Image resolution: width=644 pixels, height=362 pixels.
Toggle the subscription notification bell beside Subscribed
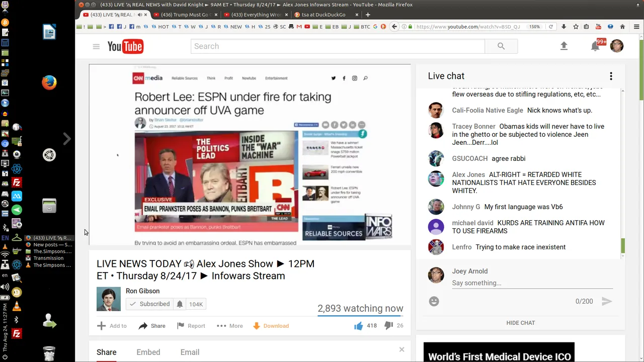point(180,304)
